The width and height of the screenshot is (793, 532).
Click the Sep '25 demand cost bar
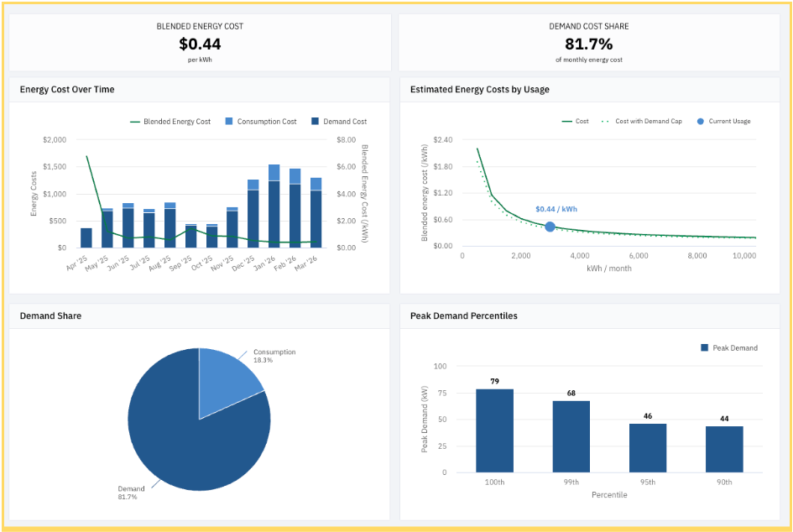(x=190, y=237)
